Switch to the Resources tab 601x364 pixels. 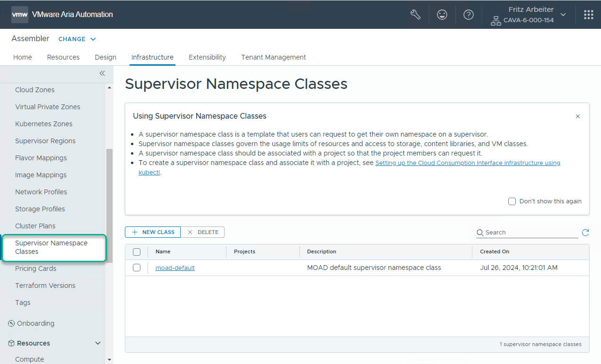(63, 57)
